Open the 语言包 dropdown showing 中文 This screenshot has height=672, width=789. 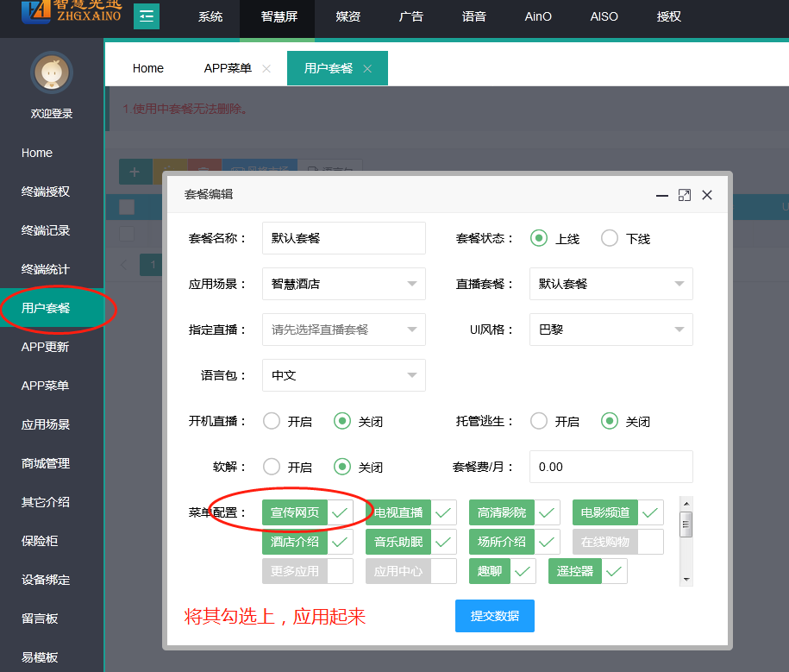point(343,375)
